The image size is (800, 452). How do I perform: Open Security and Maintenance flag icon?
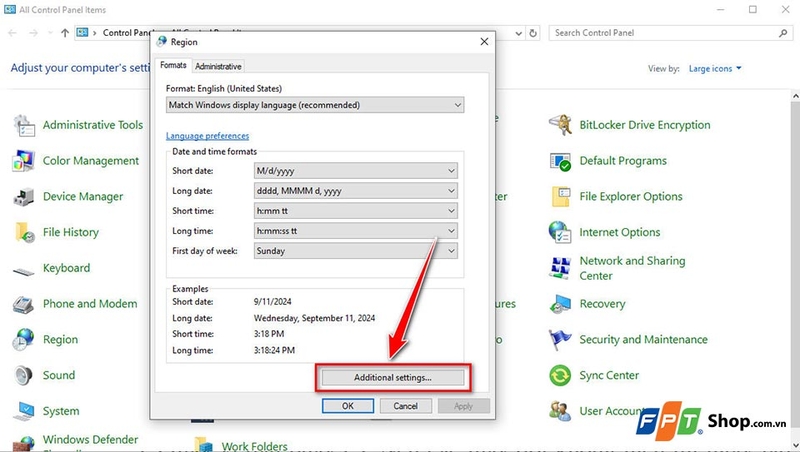pyautogui.click(x=560, y=340)
